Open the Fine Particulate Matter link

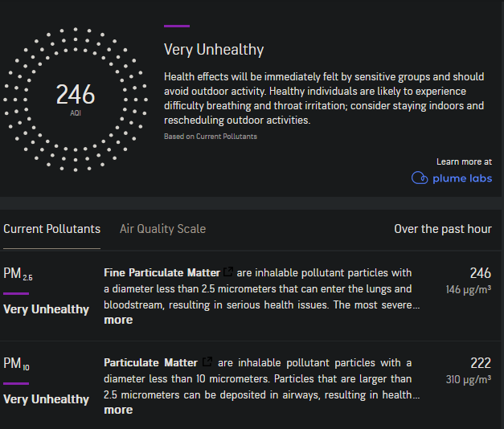(x=162, y=273)
